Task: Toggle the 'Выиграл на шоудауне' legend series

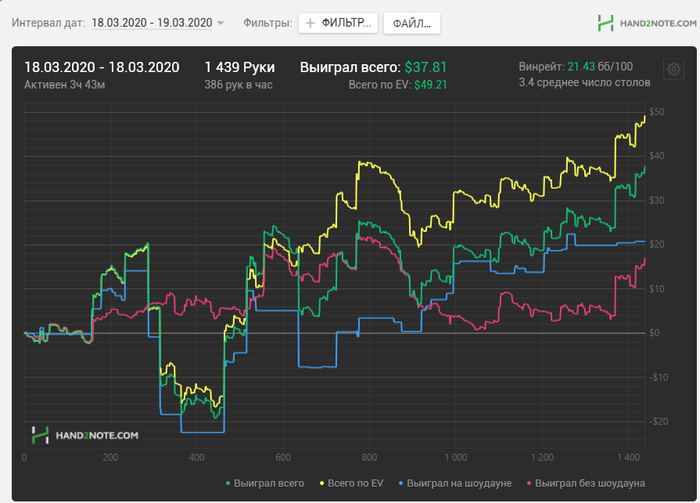Action: pos(455,483)
